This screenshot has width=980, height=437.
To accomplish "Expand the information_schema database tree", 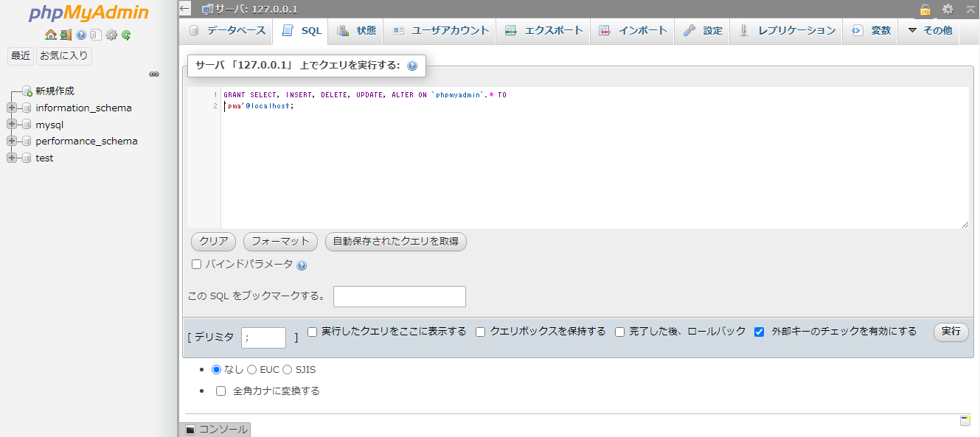I will point(12,108).
